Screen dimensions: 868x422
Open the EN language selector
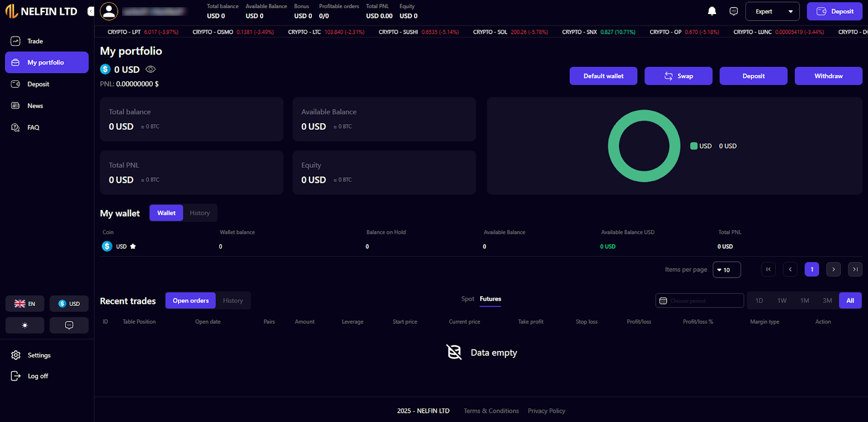coord(25,304)
